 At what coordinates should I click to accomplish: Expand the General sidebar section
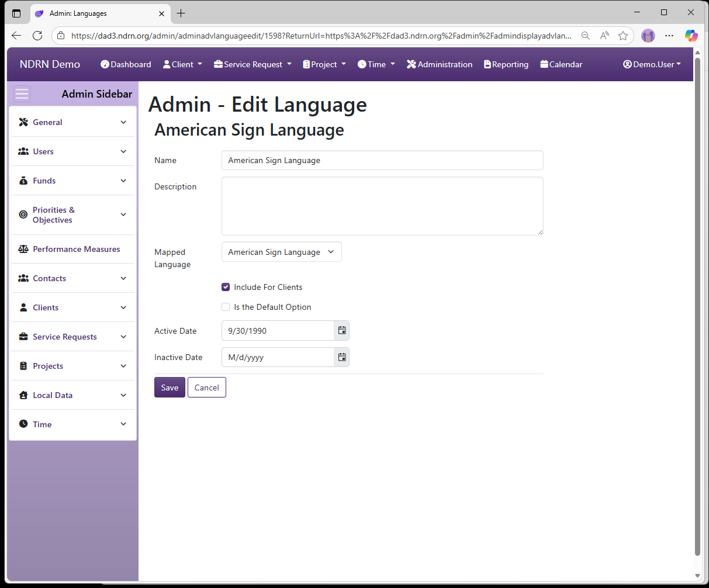[123, 122]
